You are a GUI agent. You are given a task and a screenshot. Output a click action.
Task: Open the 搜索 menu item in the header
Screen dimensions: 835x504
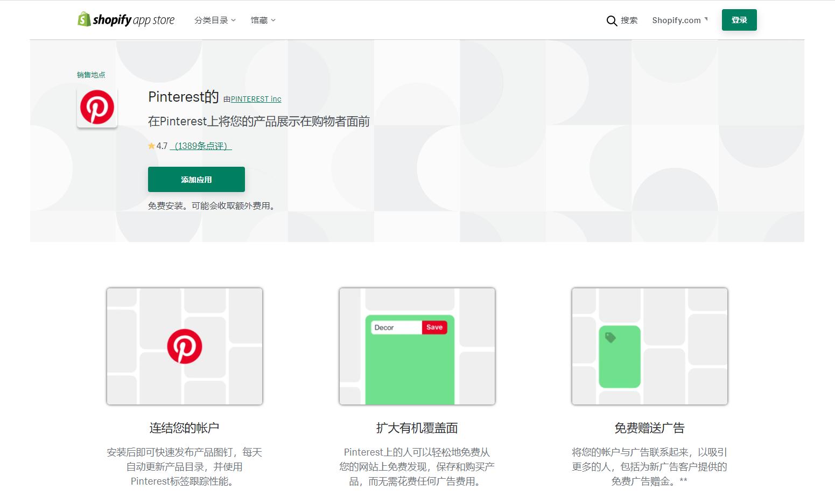click(x=628, y=20)
